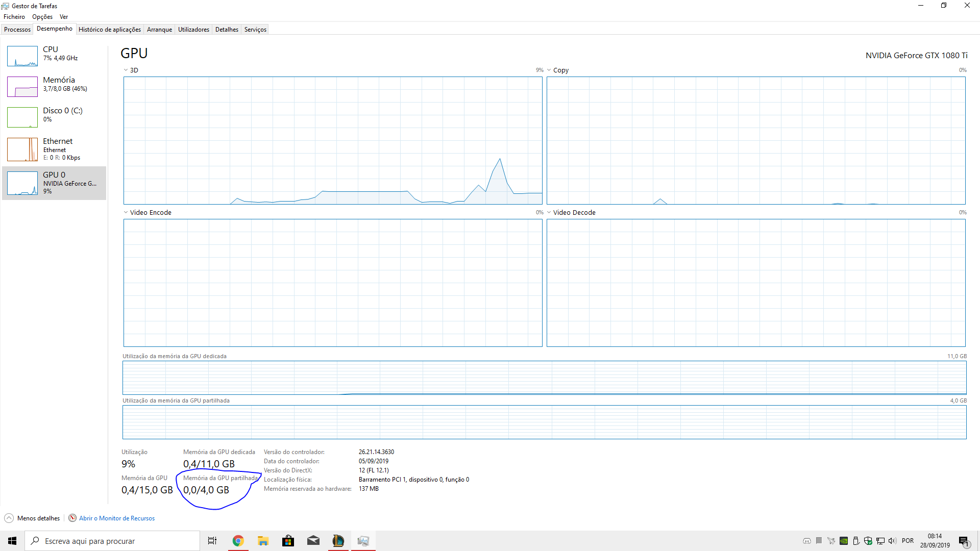Screen dimensions: 980x551
Task: Click the network tray icon
Action: click(880, 541)
